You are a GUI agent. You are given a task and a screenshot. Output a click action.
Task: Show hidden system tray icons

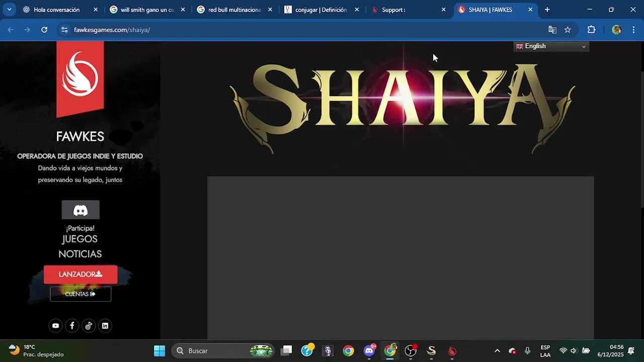[x=497, y=351]
